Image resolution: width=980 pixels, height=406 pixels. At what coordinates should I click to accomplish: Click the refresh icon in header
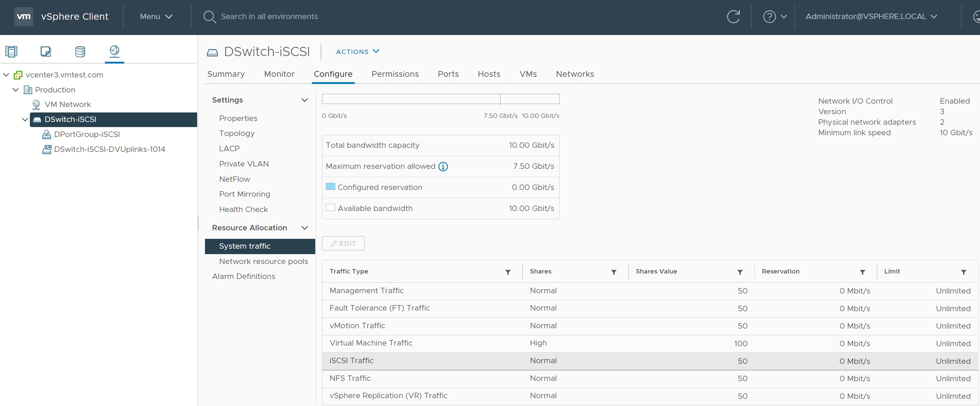[733, 16]
